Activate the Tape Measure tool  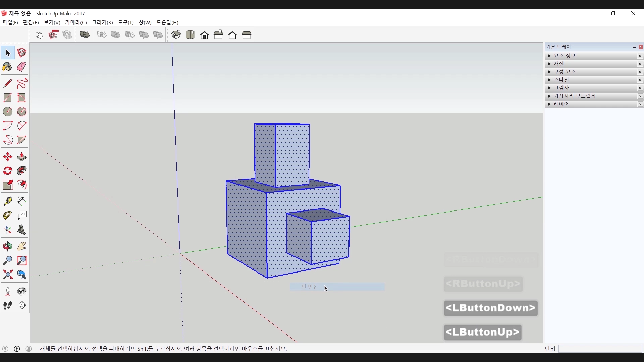point(7,201)
